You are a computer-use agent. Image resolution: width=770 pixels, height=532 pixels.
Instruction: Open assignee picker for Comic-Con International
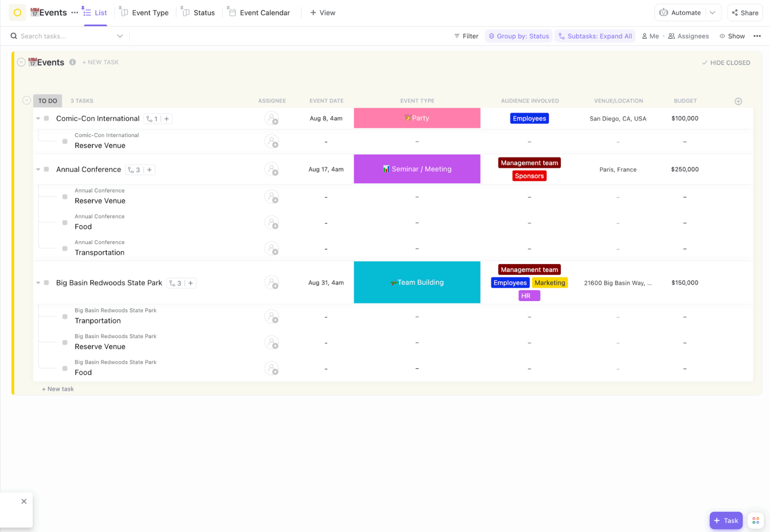click(x=272, y=118)
